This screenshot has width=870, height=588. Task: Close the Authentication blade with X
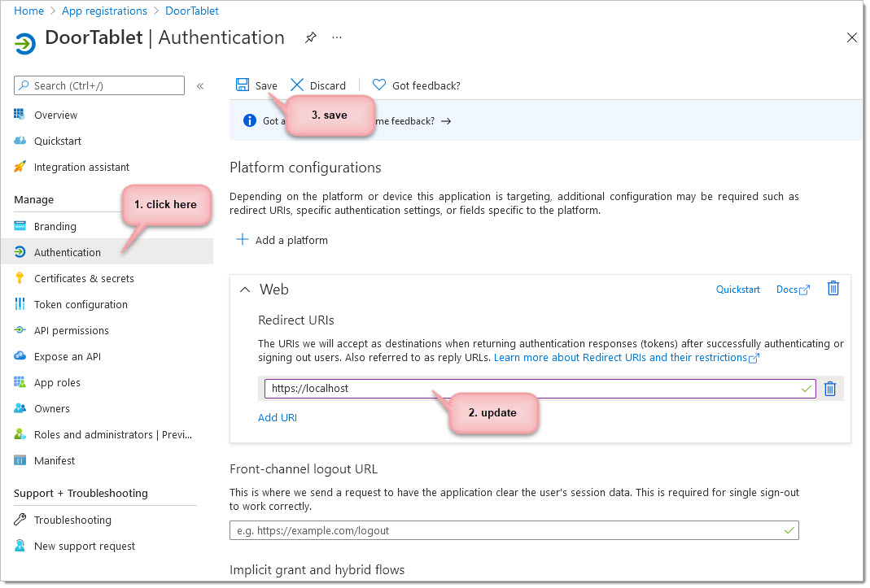pyautogui.click(x=852, y=37)
